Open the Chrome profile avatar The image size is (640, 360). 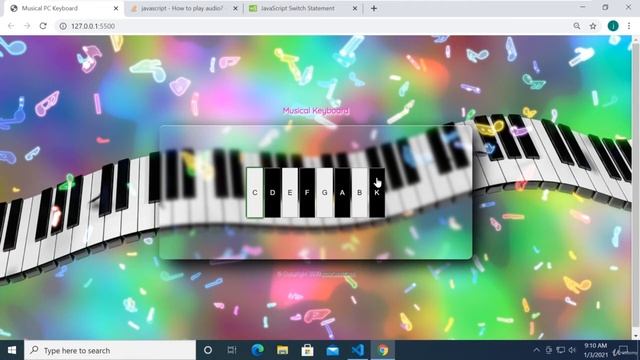pyautogui.click(x=613, y=26)
